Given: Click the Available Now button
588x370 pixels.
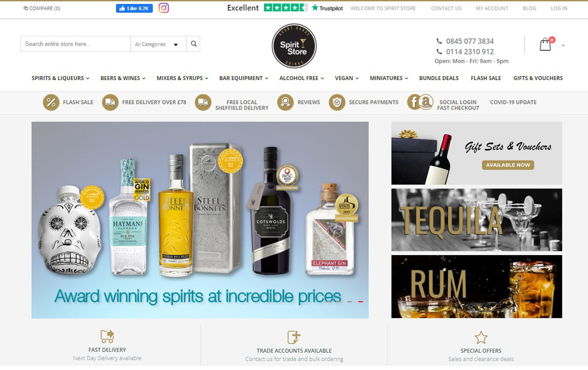Looking at the screenshot, I should (x=508, y=165).
